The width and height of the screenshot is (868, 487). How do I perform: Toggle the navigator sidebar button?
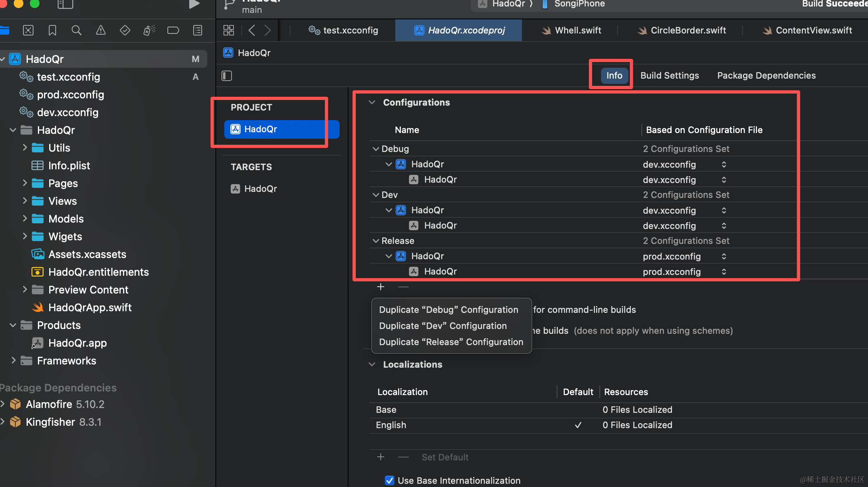point(65,4)
